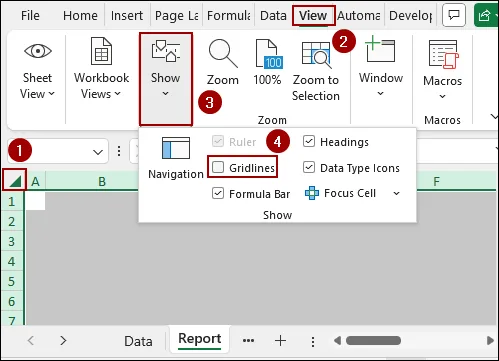Viewport: 499px width, 361px height.
Task: Show more sheet tabs ellipsis
Action: [248, 341]
